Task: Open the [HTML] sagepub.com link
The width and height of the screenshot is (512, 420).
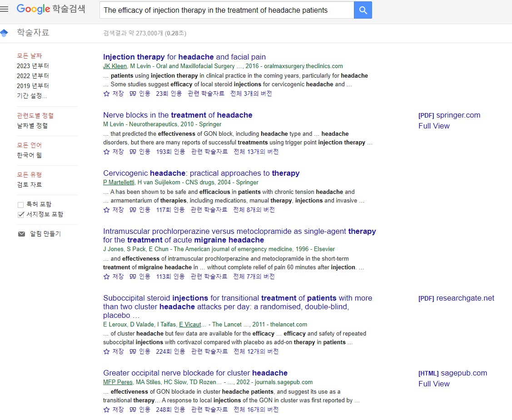Action: point(452,373)
